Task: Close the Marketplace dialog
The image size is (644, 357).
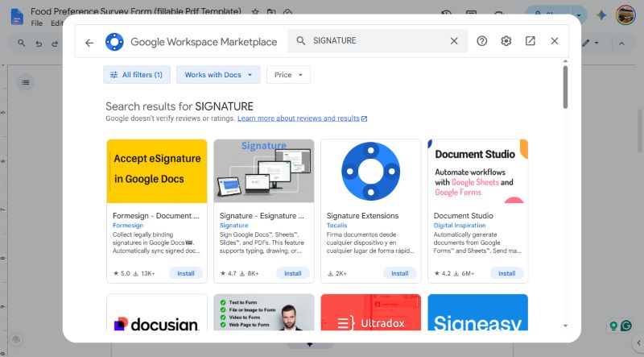Action: [x=555, y=41]
